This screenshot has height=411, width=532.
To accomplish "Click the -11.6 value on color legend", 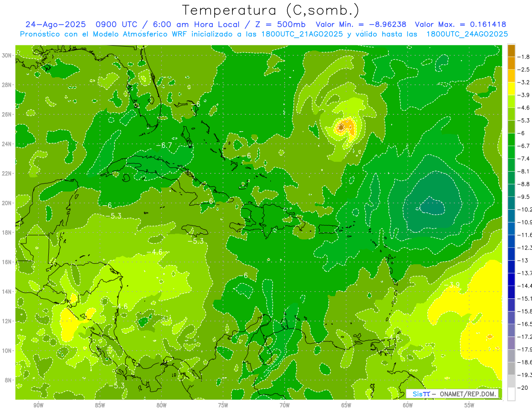I will point(525,235).
